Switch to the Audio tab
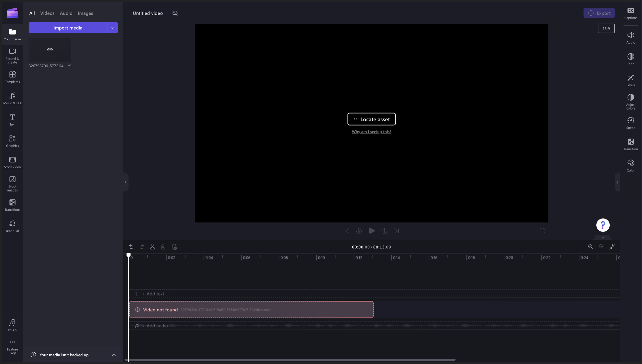Screen dimensions: 642x364 pos(66,13)
